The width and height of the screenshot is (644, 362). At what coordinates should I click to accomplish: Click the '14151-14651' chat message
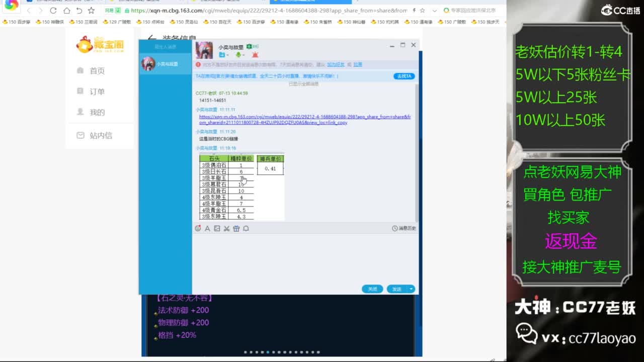pos(213,101)
